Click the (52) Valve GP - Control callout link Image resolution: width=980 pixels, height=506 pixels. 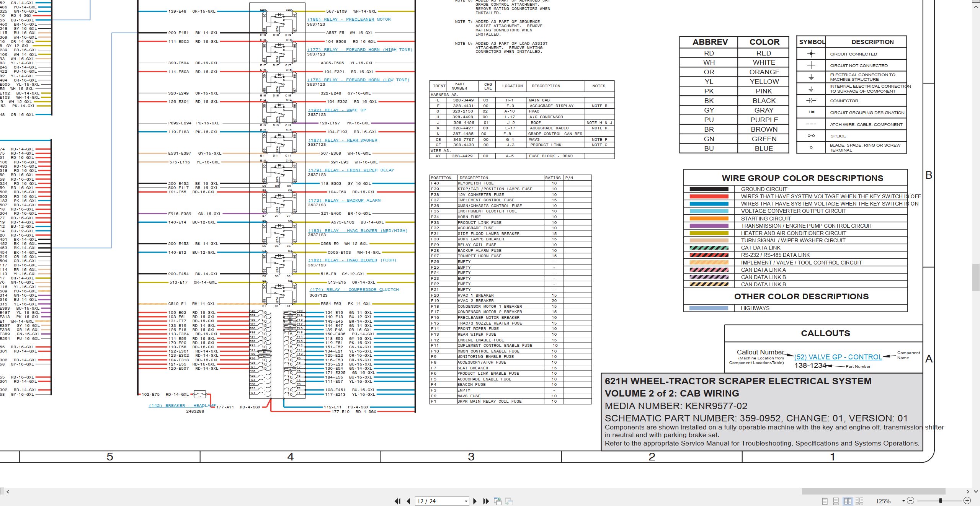coord(838,357)
